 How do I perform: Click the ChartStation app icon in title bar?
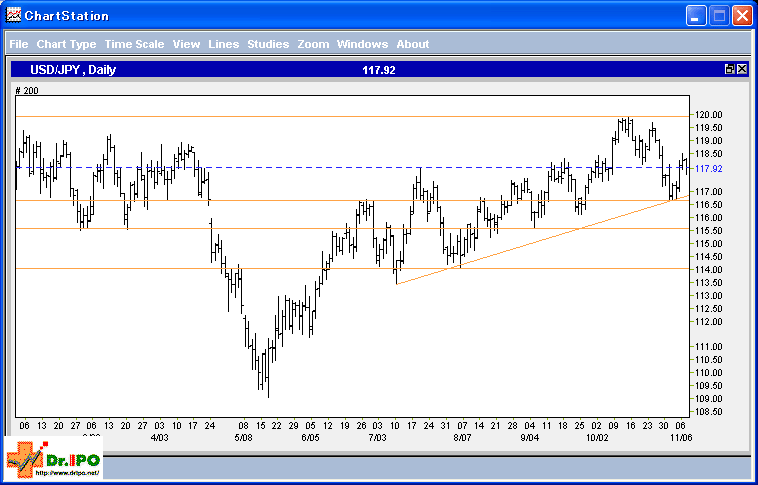pyautogui.click(x=13, y=16)
